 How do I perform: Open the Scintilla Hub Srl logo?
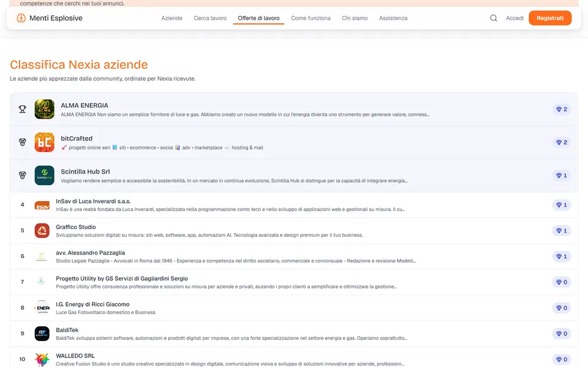[x=44, y=175]
